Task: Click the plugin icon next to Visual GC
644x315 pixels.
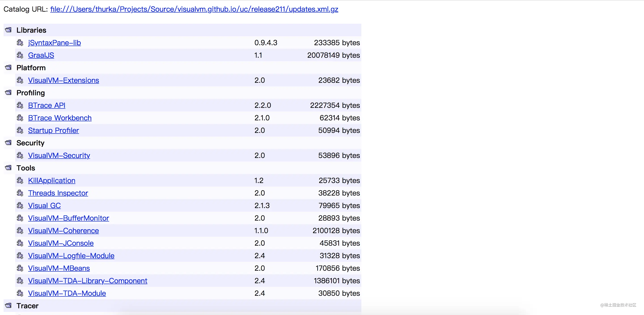Action: pos(20,205)
